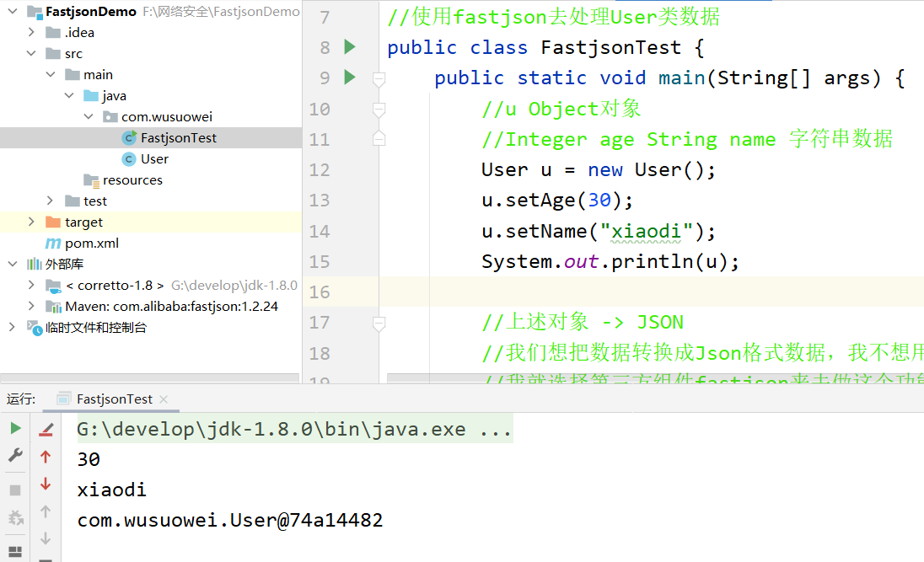Screen dimensions: 924x562
Task: Collapse the FastjsonDemo project root
Action: point(13,11)
